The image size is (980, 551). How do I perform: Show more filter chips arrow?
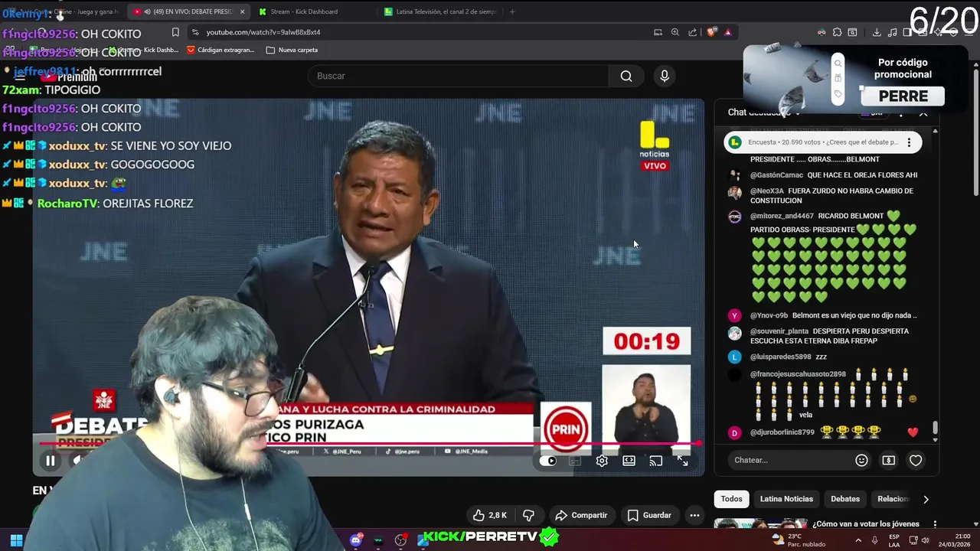click(x=926, y=499)
